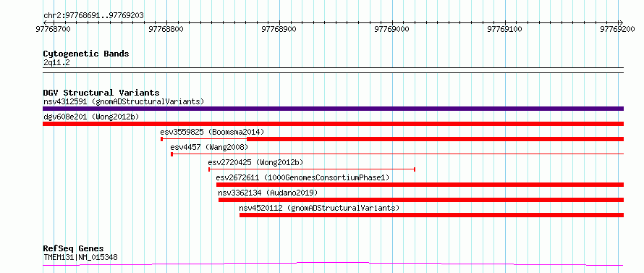Click the nsv3362134 red variant bar
This screenshot has width=644, height=273.
[421, 200]
